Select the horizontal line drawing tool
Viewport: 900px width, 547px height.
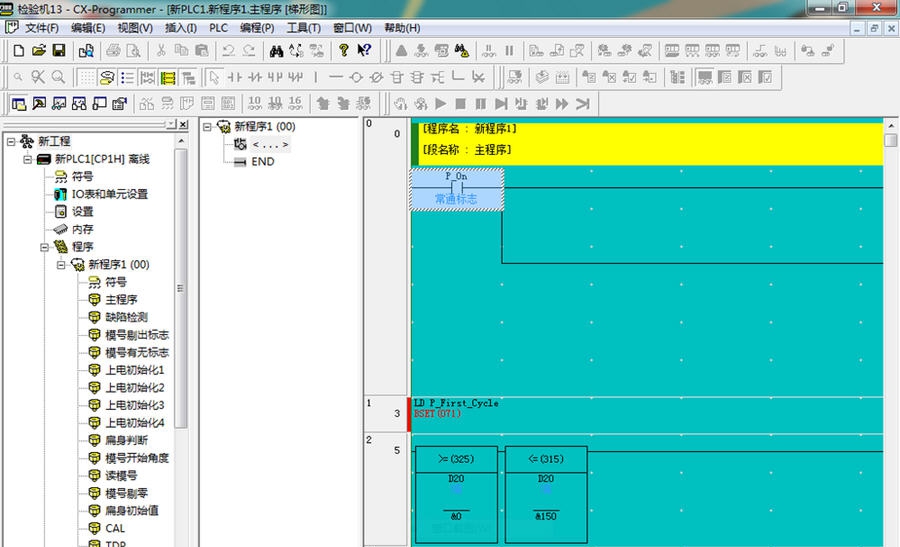click(x=335, y=77)
